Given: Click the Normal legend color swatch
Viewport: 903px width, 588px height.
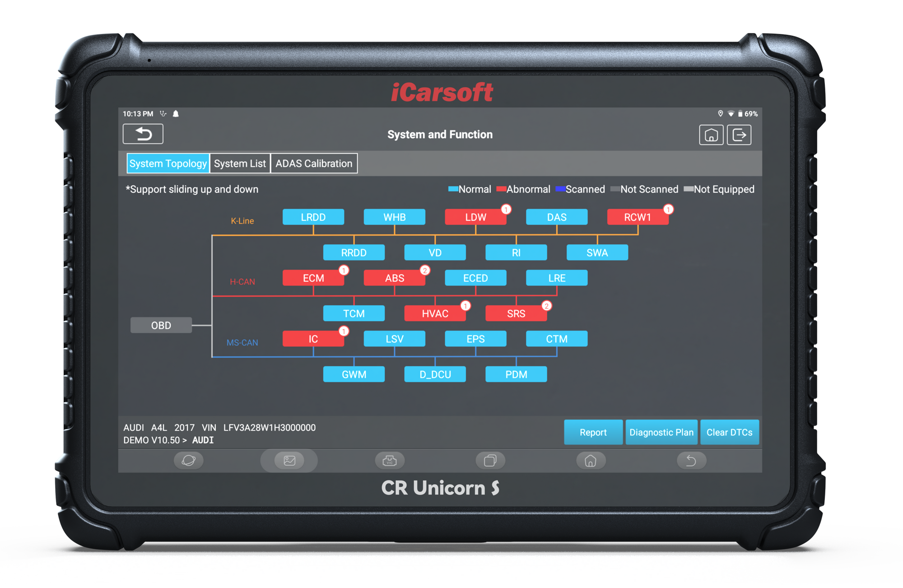Looking at the screenshot, I should tap(453, 189).
